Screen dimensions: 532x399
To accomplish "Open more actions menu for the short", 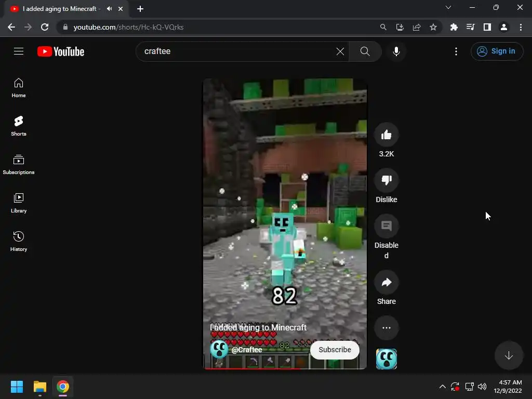I will (x=386, y=328).
